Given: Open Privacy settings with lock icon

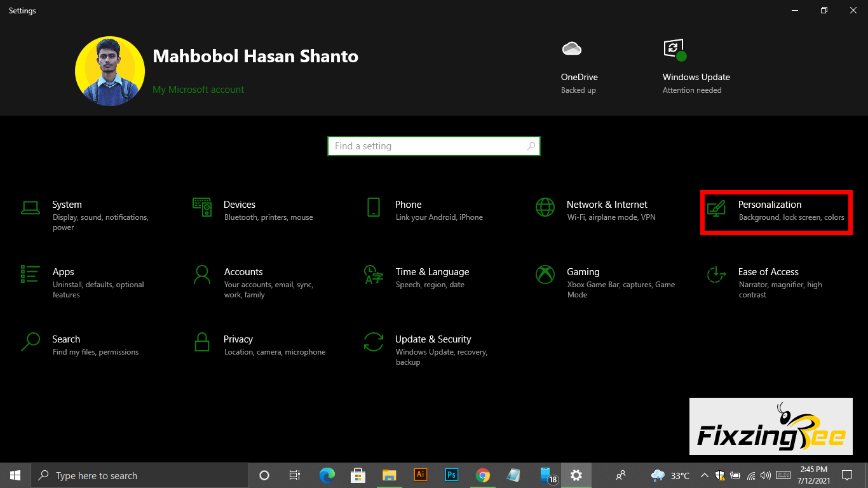Looking at the screenshot, I should coord(202,342).
